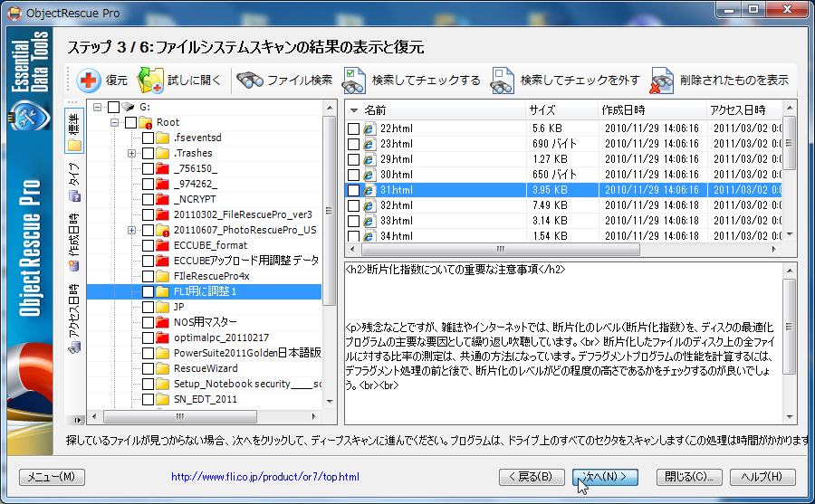Click 検索してチェックを外す icon
This screenshot has height=504, width=815.
[502, 81]
